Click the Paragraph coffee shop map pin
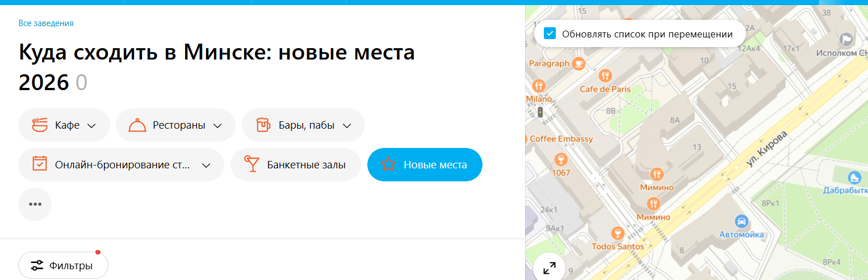Screen dimensions: 868x280 pyautogui.click(x=578, y=63)
